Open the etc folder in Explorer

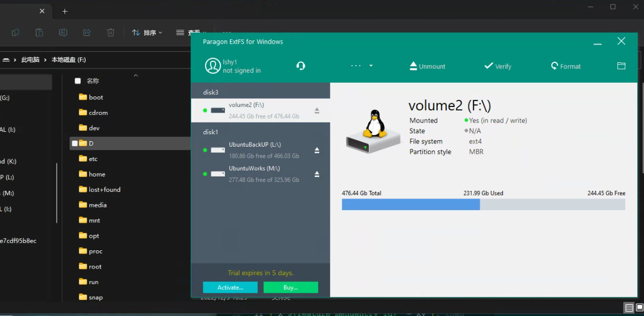pos(88,159)
